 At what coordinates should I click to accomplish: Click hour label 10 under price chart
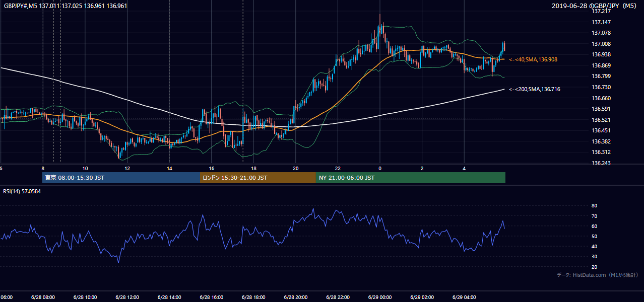click(85, 169)
